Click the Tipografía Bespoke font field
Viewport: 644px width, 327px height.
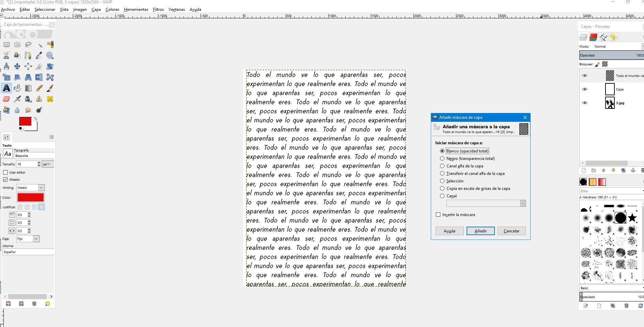click(34, 156)
